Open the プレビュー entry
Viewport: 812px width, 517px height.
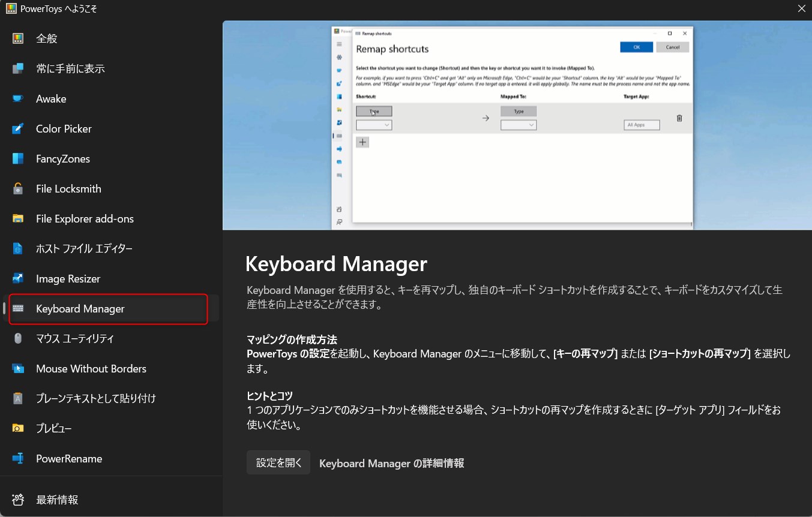pyautogui.click(x=111, y=428)
